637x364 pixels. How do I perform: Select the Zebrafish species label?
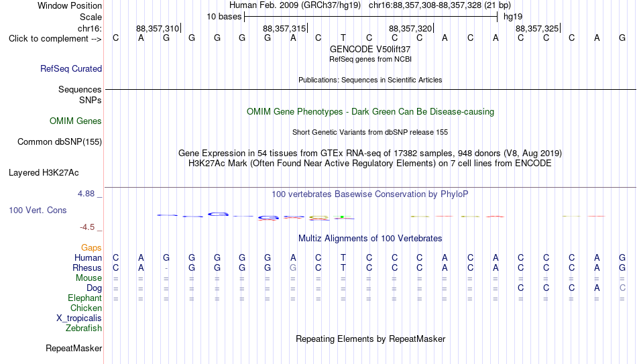[x=84, y=328]
